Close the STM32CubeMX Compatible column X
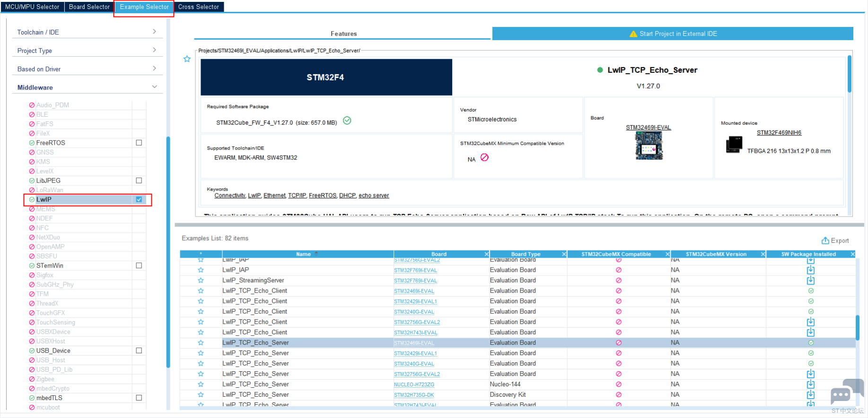Screen dimensions: 868x418 (x=667, y=254)
